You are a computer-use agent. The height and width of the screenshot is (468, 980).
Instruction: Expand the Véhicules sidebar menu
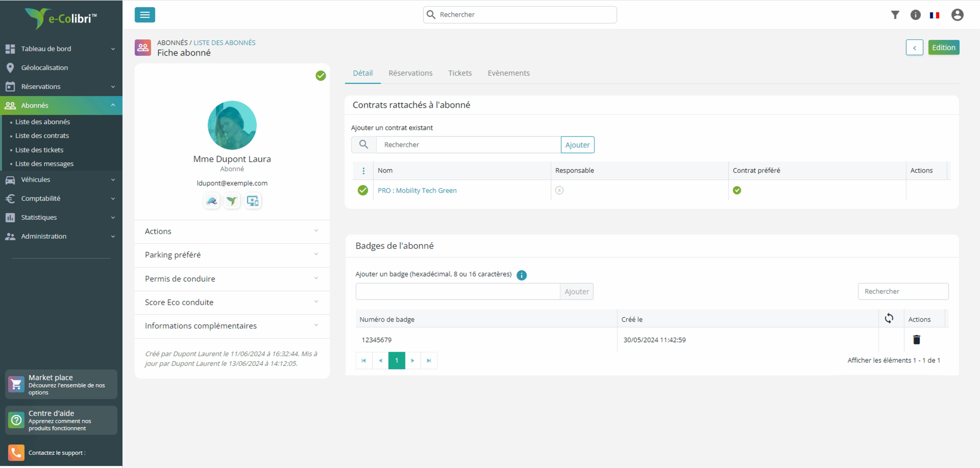(61, 180)
